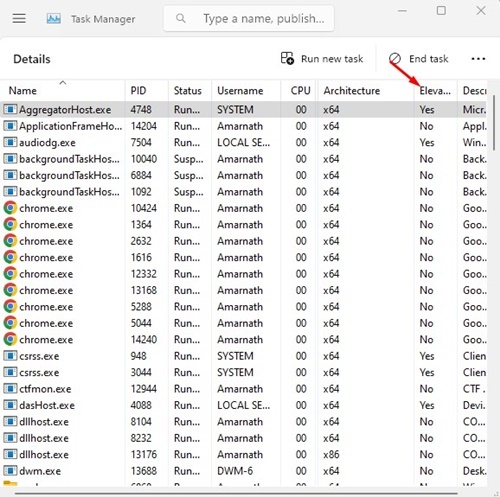Click End task button

[419, 59]
